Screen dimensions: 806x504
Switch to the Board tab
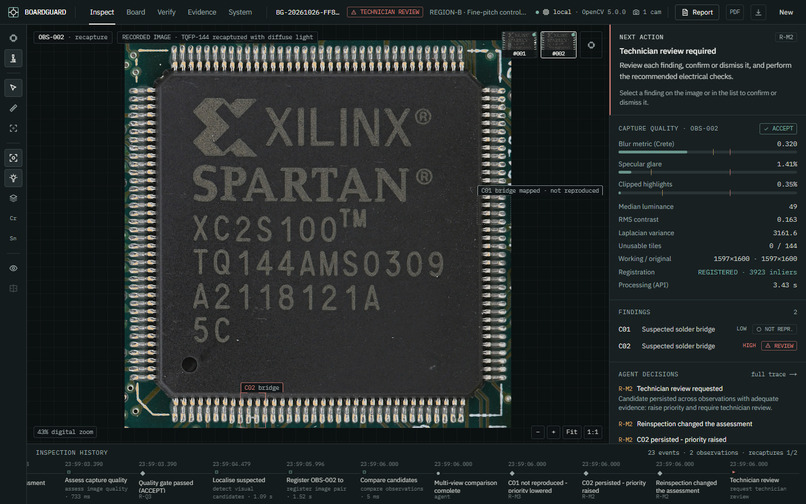point(136,12)
